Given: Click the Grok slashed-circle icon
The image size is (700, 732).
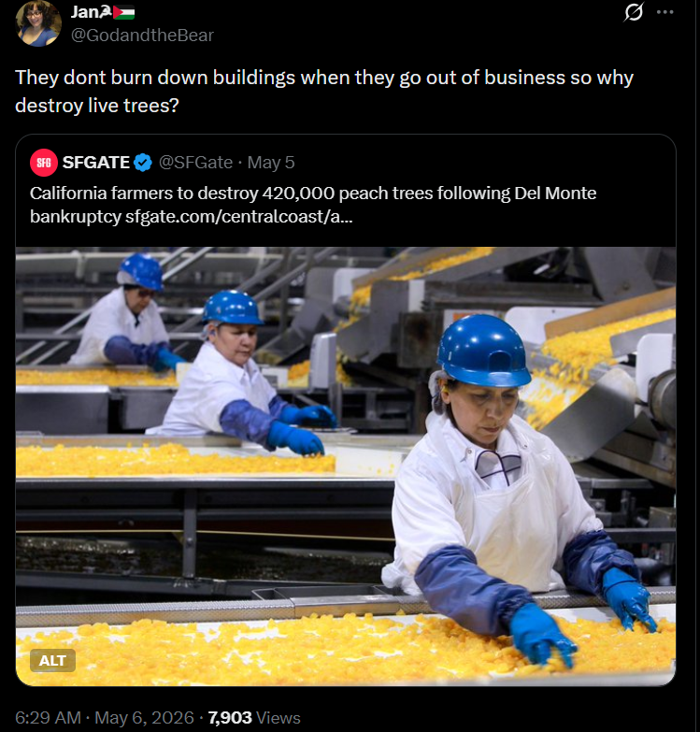Looking at the screenshot, I should tap(634, 12).
